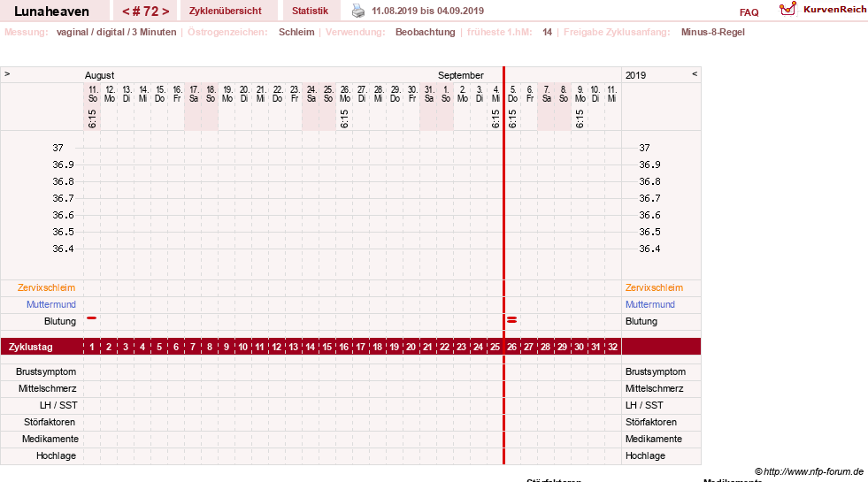Open the nfp-forum.de link

click(x=813, y=471)
